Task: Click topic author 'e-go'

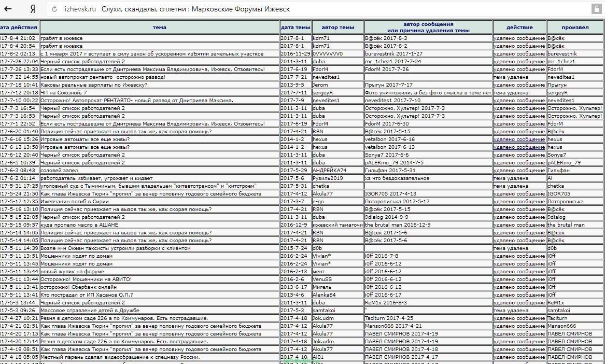Action: 318,202
